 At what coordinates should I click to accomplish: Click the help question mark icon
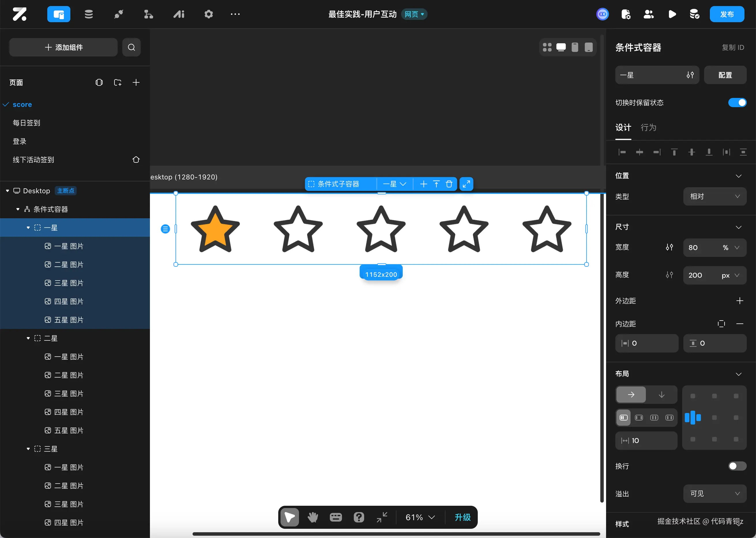tap(359, 517)
